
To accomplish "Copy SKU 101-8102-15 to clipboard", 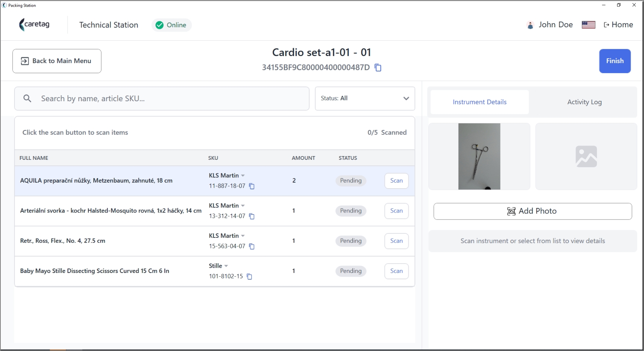I will coord(249,277).
